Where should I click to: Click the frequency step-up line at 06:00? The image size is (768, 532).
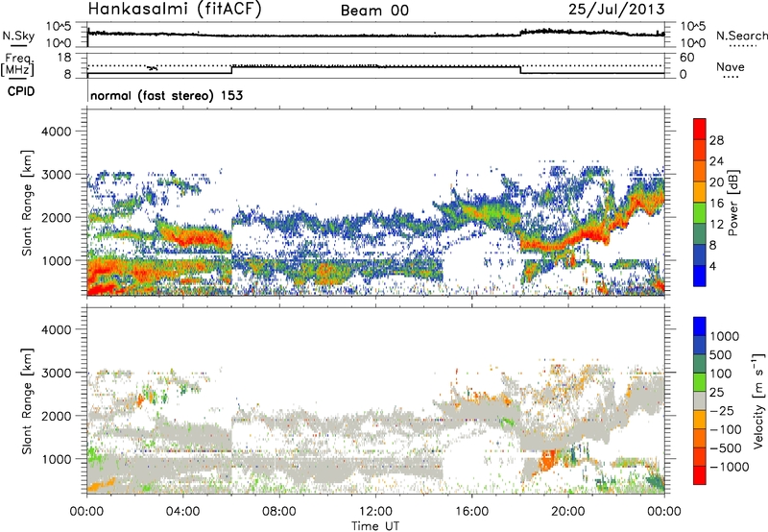[231, 69]
